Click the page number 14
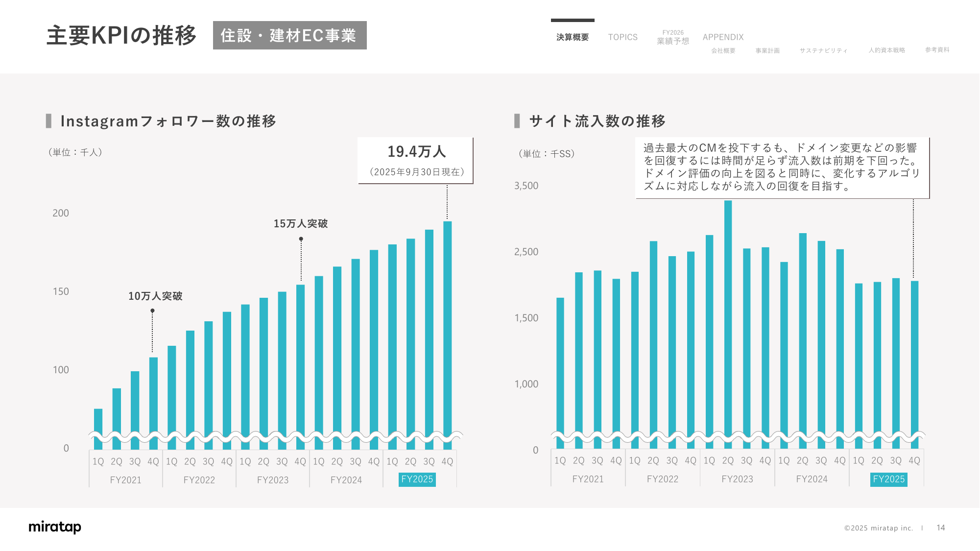 pyautogui.click(x=940, y=527)
